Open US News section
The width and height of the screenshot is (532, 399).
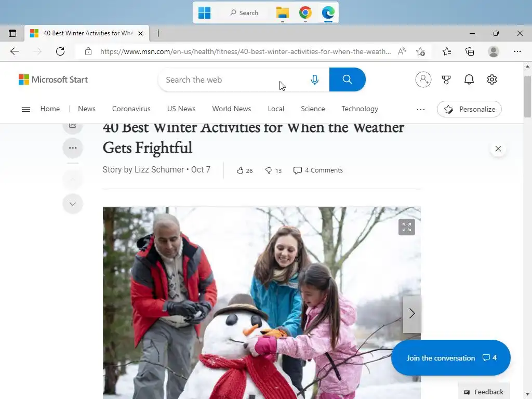point(181,109)
